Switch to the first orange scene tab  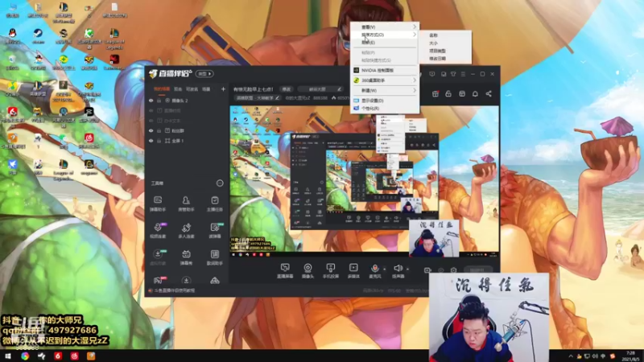(162, 88)
